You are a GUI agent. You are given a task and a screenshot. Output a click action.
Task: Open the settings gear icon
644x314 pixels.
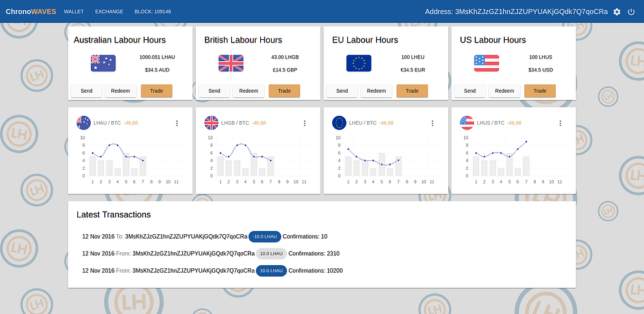[616, 12]
